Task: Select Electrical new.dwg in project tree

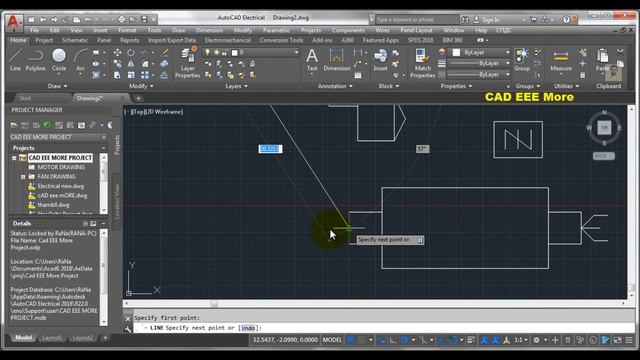Action: (61, 186)
